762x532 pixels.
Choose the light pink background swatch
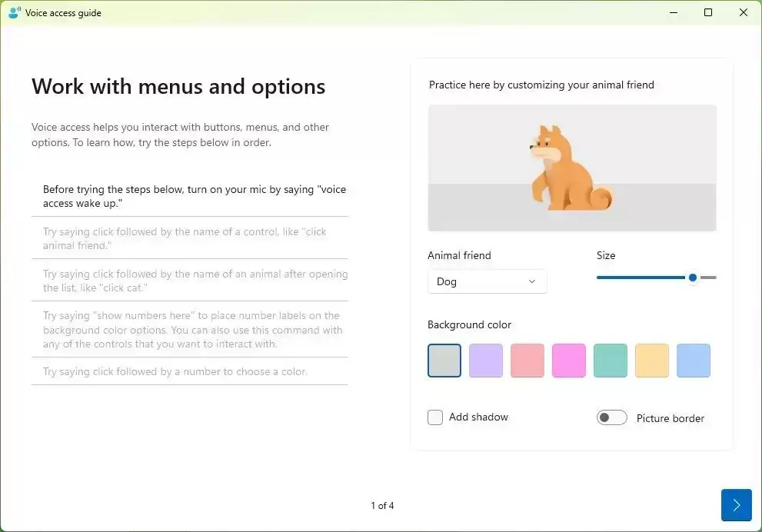coord(527,361)
